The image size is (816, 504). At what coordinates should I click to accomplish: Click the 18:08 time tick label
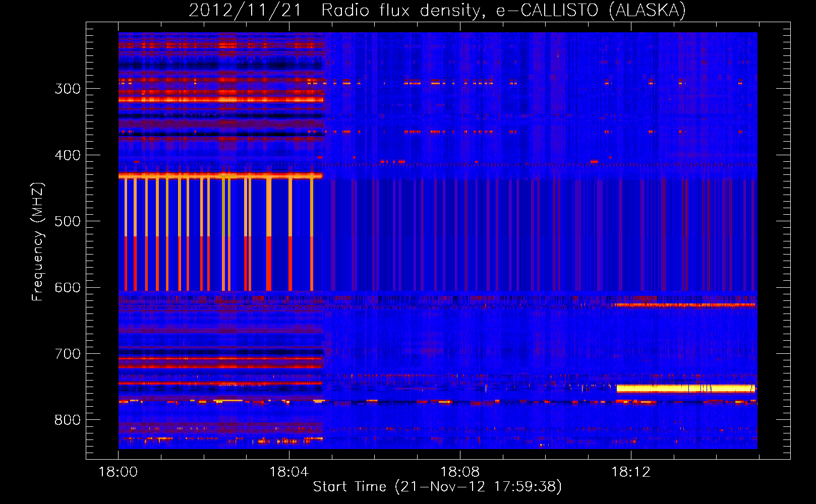(x=460, y=472)
